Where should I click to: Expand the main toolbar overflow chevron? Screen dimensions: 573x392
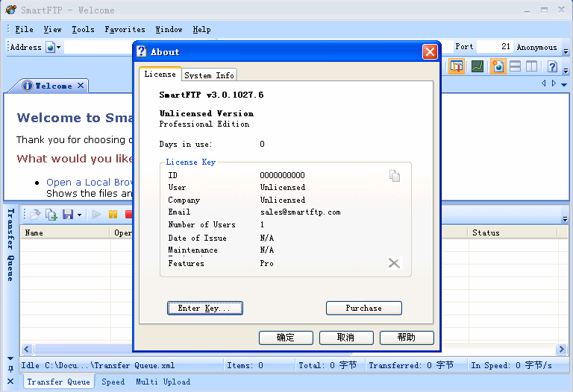[x=566, y=70]
